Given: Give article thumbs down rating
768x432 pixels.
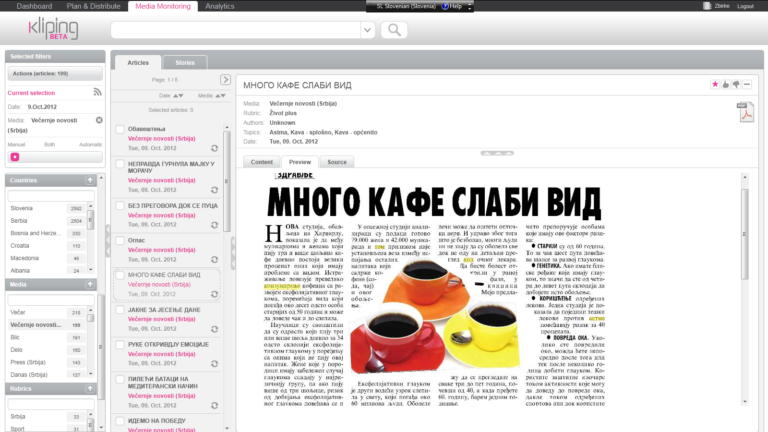Looking at the screenshot, I should click(736, 85).
